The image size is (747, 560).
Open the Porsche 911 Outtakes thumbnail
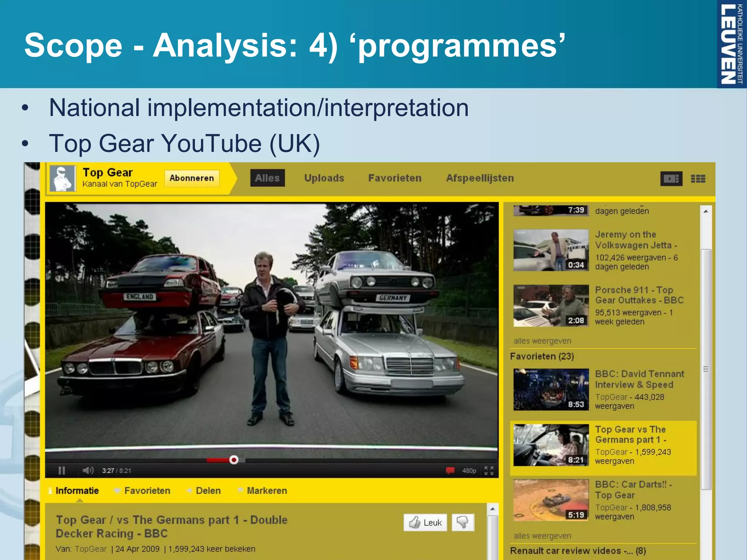[x=551, y=306]
